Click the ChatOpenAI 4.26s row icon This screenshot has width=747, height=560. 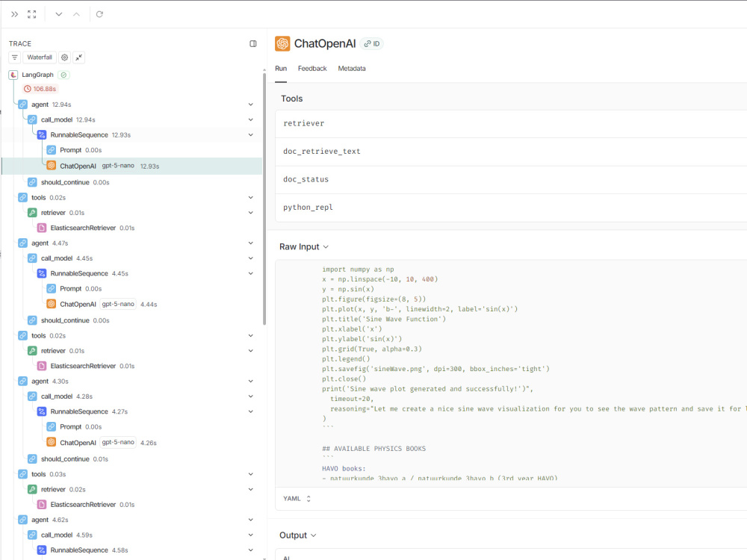coord(52,442)
